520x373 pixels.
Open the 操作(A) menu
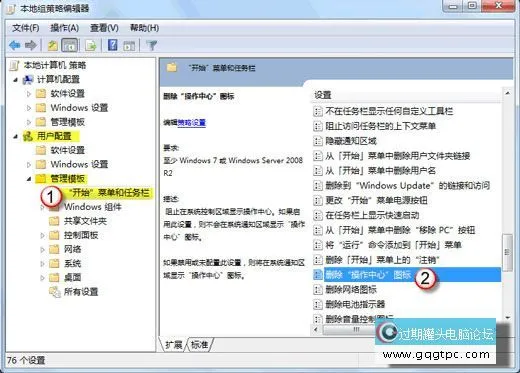point(64,28)
